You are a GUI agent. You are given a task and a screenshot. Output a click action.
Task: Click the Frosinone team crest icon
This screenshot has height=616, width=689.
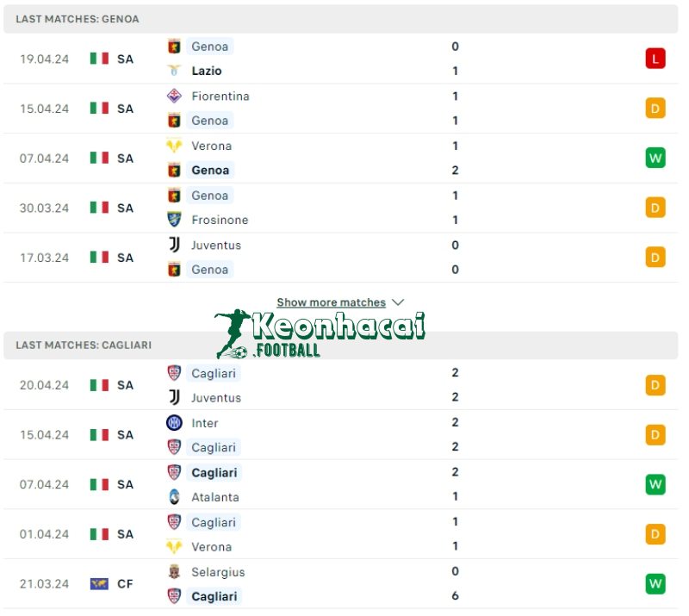175,220
